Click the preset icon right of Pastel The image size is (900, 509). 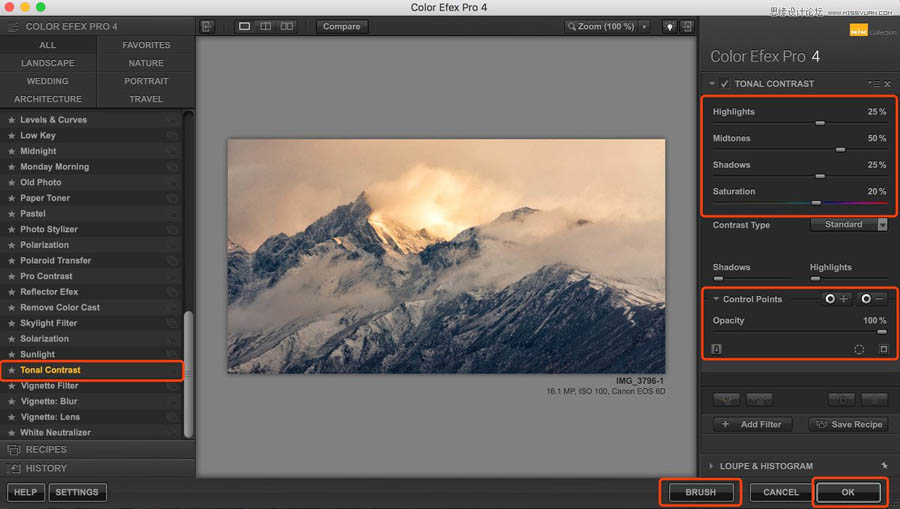[172, 213]
